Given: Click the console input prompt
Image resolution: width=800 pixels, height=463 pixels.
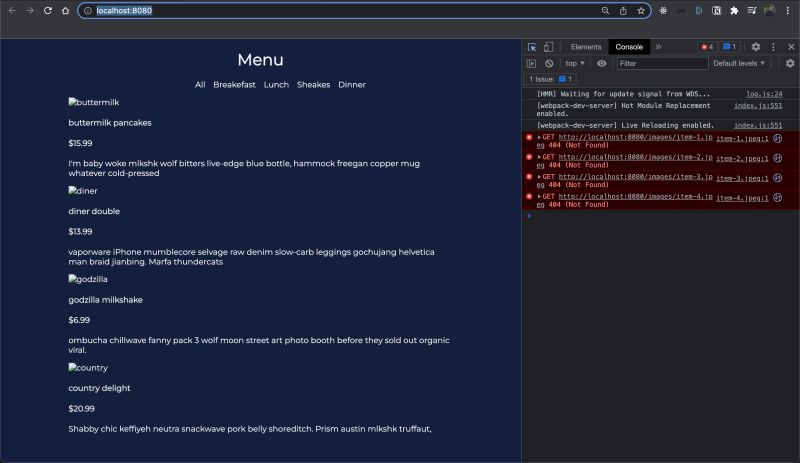Looking at the screenshot, I should 663,216.
